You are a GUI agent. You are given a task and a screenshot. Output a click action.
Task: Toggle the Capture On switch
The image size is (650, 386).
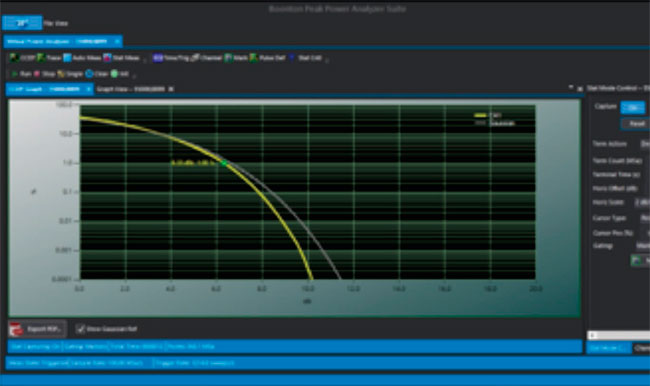(x=633, y=107)
